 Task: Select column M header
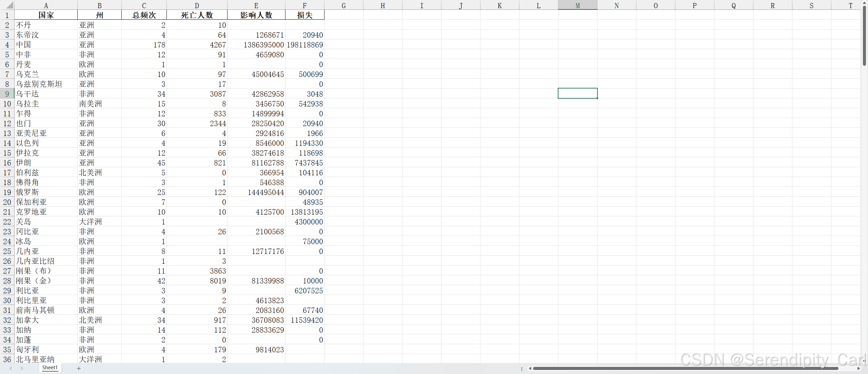pyautogui.click(x=577, y=5)
